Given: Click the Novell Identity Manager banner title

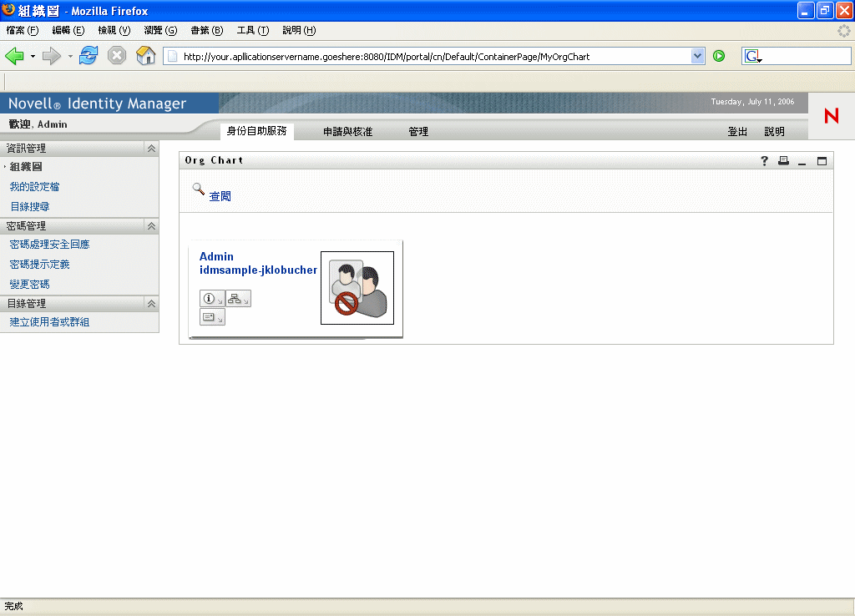Looking at the screenshot, I should 97,103.
